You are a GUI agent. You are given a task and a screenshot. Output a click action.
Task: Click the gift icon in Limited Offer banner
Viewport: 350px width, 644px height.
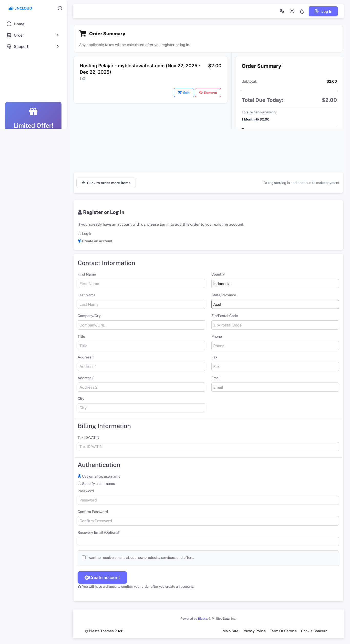(33, 111)
